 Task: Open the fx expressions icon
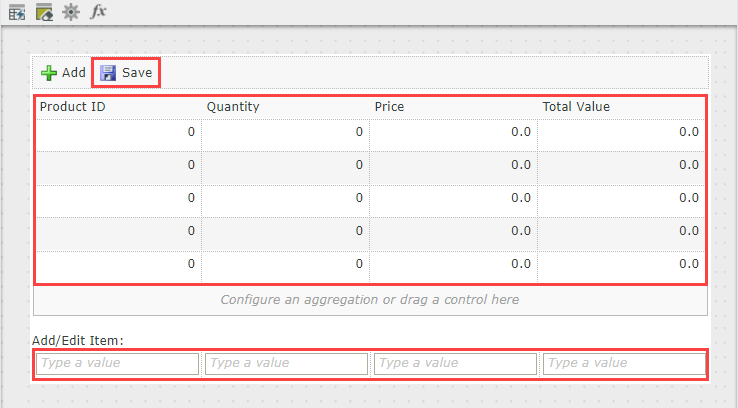pos(98,12)
